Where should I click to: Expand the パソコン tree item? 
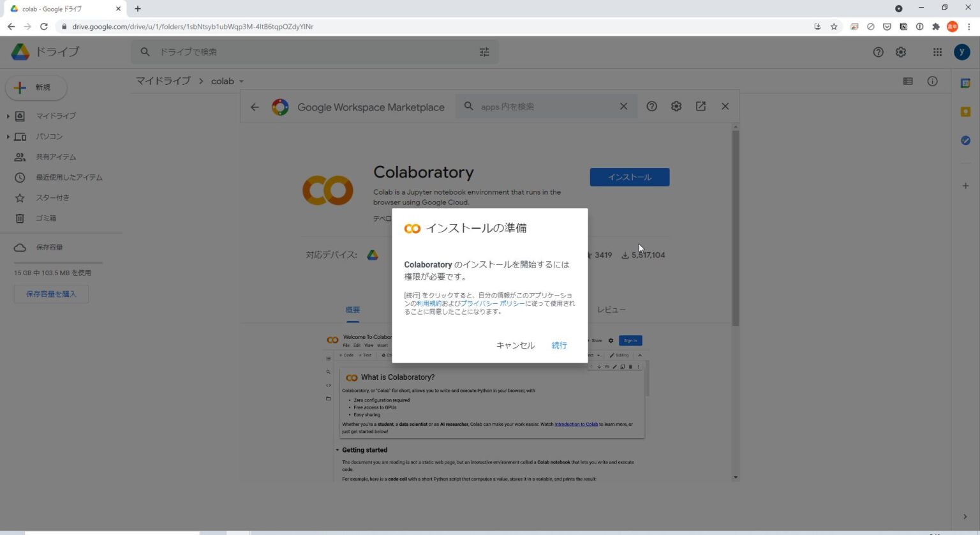[8, 136]
